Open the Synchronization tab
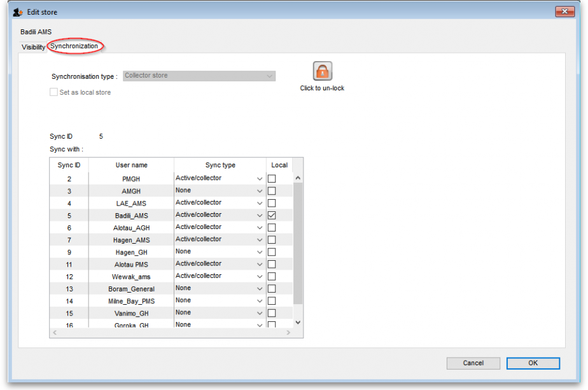This screenshot has width=588, height=390. [74, 46]
